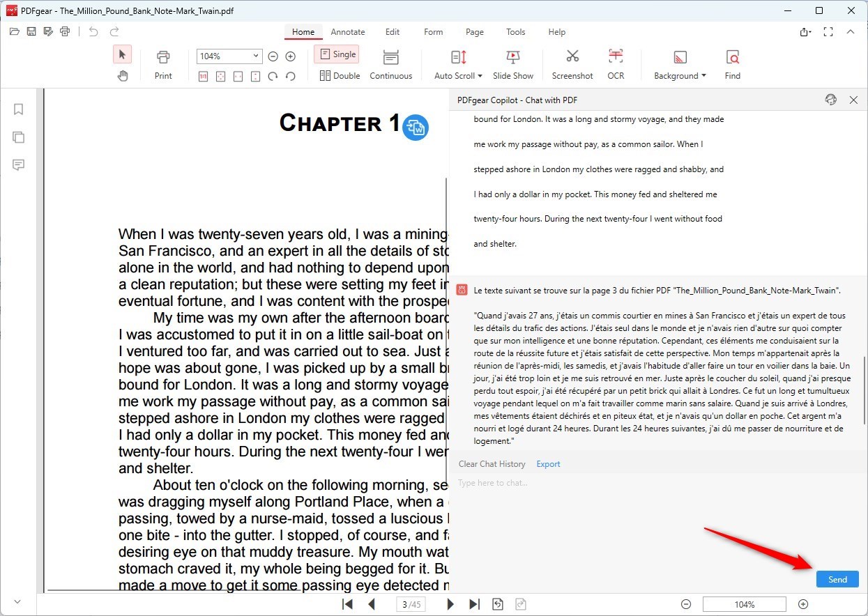Run OCR on the document

point(615,63)
